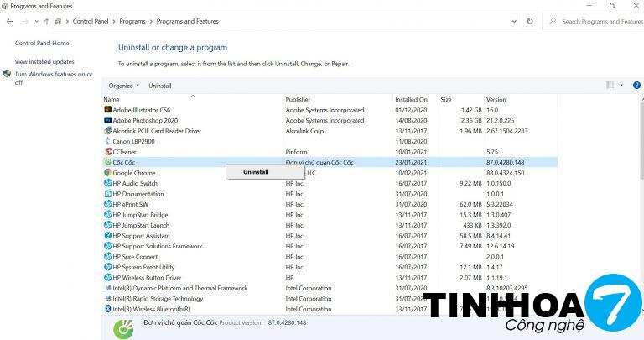Click the Search Programs and Features box

tap(595, 21)
